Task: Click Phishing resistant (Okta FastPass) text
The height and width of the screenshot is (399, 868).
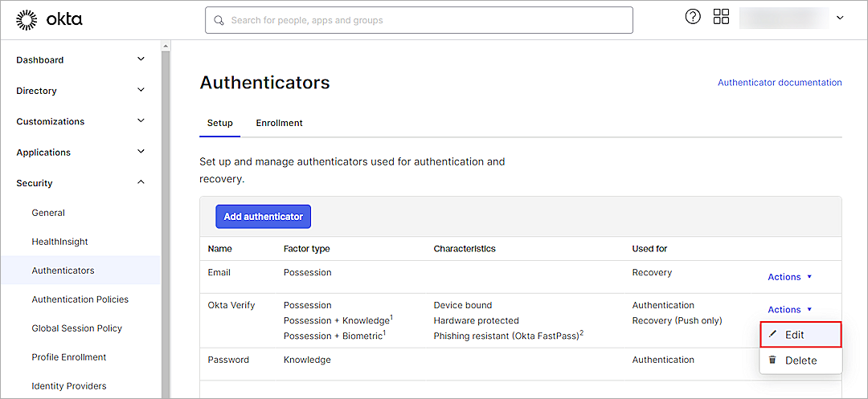Action: point(509,336)
